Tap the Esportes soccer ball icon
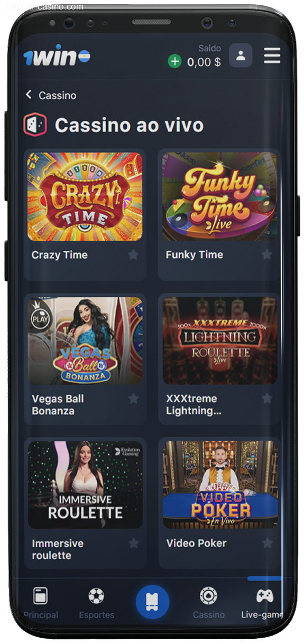 [x=96, y=596]
